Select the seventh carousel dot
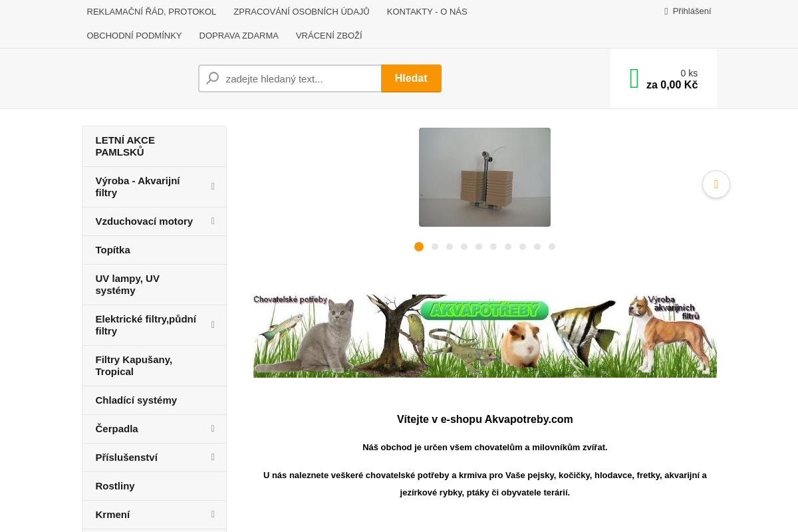 coord(508,247)
